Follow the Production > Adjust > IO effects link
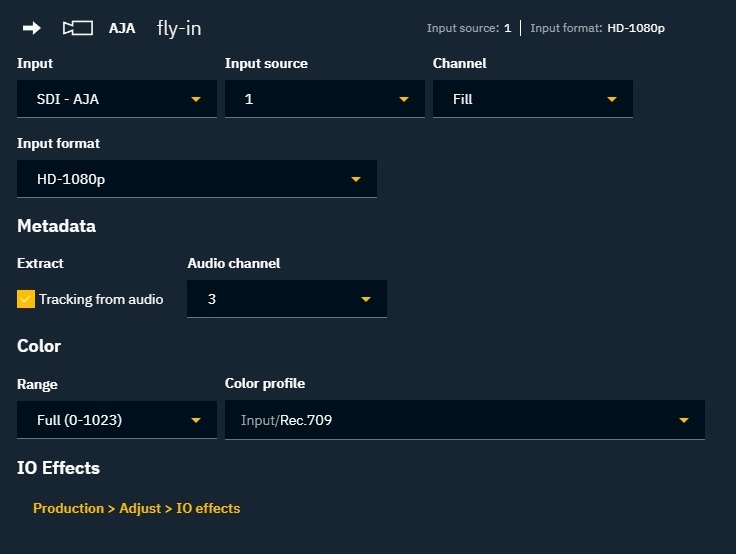This screenshot has width=736, height=554. 136,508
